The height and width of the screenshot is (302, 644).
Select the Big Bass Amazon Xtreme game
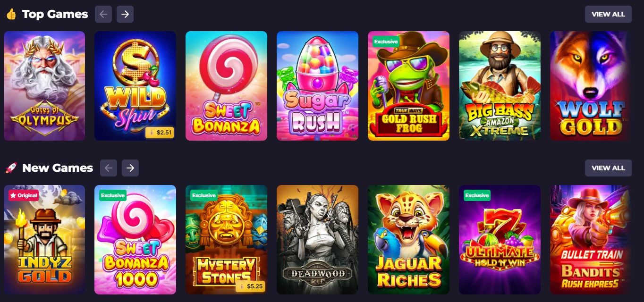coord(500,86)
